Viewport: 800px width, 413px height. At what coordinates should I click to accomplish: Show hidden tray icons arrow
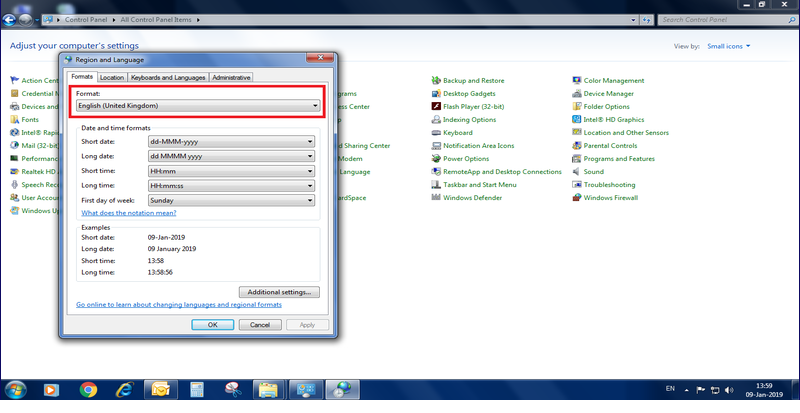coord(687,391)
